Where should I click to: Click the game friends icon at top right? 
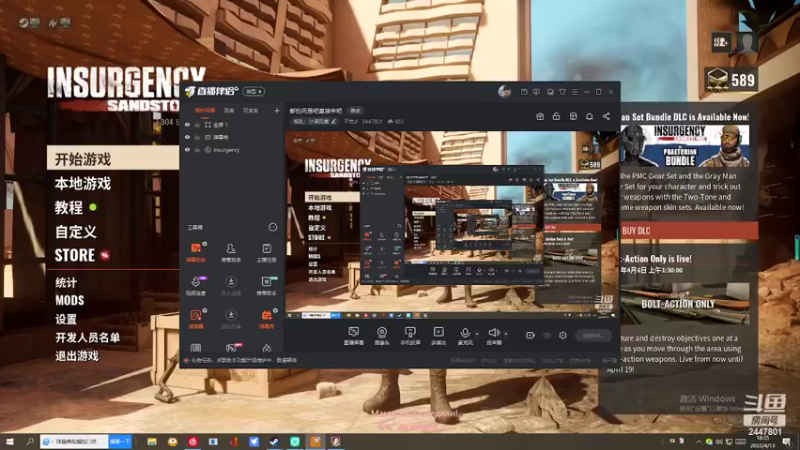[720, 42]
